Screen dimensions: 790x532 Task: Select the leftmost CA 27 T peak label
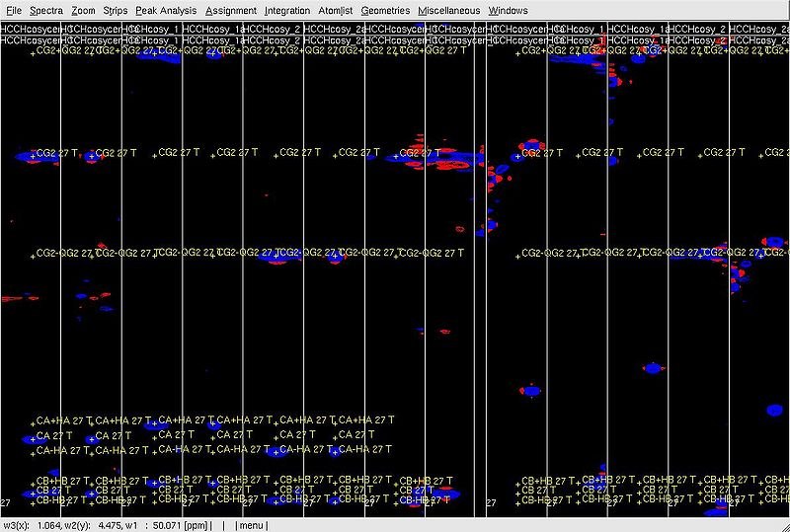(54, 435)
